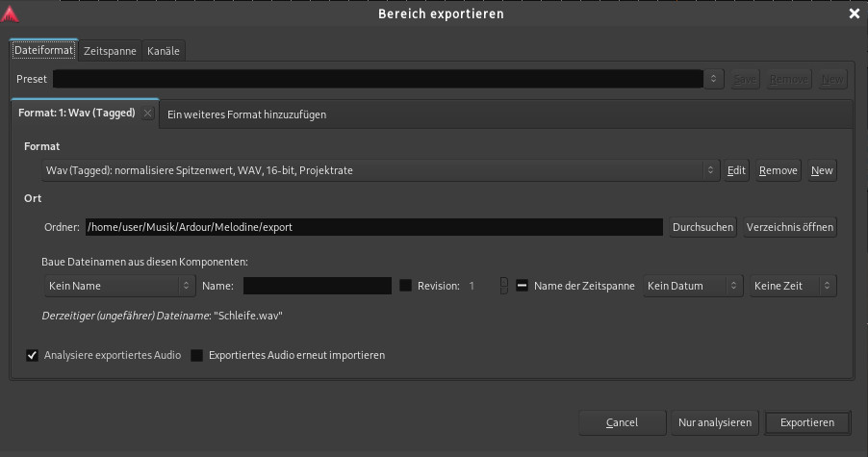Select Ein weiteres Format hinzuzufügen tab
868x457 pixels.
[246, 114]
